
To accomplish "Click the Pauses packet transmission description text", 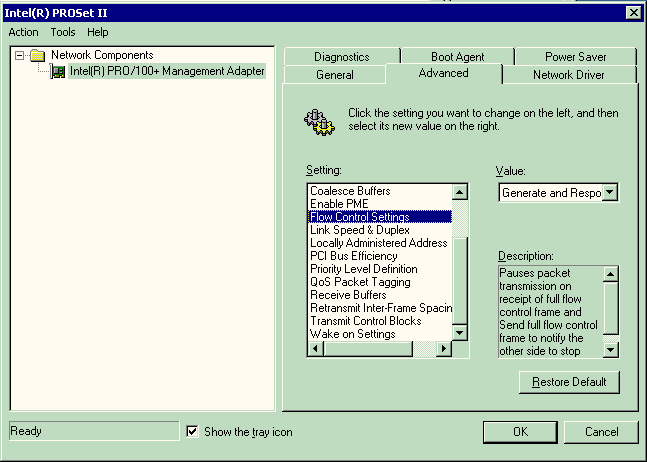I will pos(548,312).
